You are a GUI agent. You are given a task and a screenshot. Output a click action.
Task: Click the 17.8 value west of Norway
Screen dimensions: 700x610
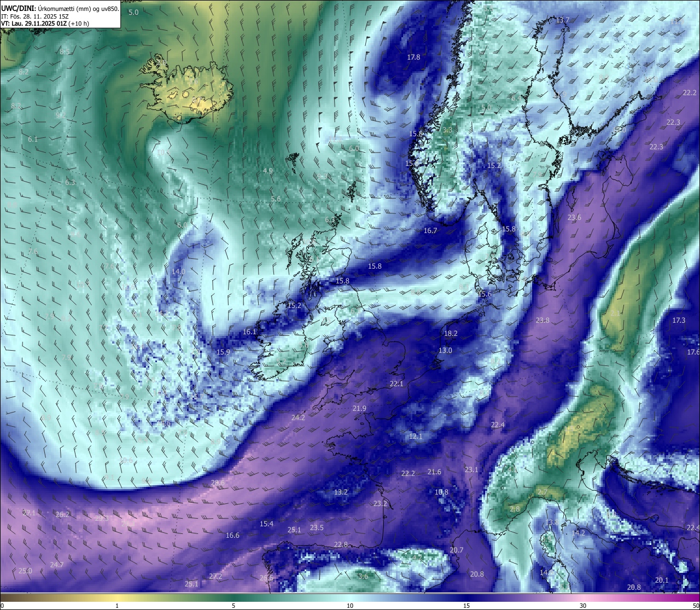(x=413, y=57)
